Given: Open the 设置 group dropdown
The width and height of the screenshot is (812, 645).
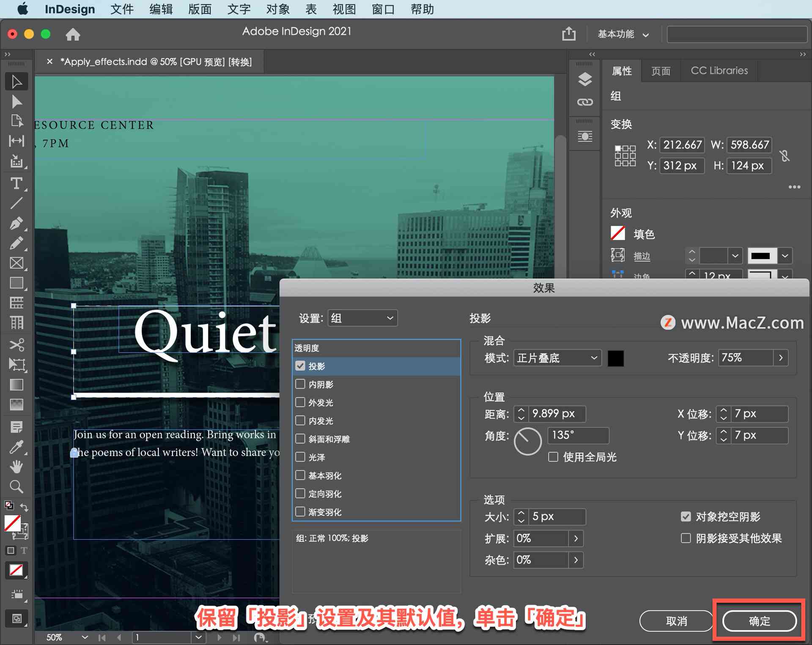Looking at the screenshot, I should pos(362,318).
